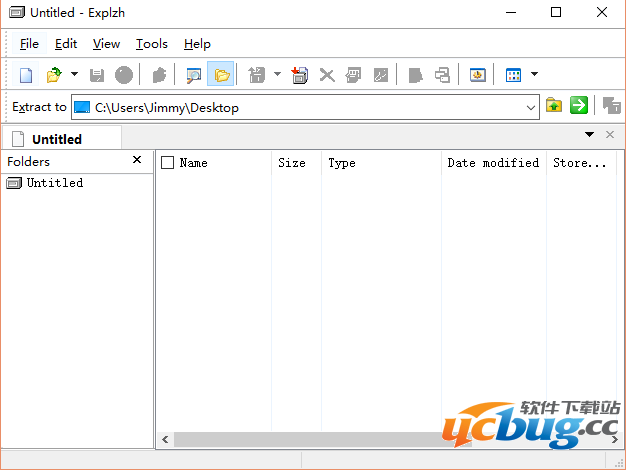Sort by the Date modified column header

(x=492, y=162)
